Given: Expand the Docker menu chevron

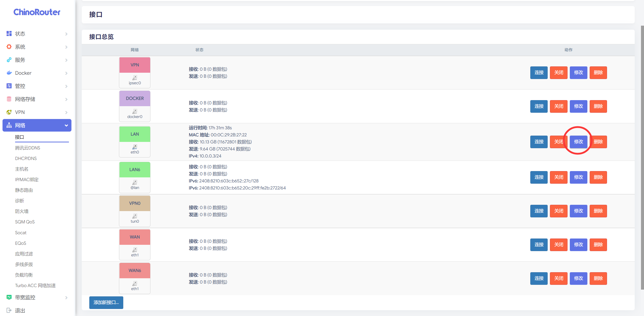Looking at the screenshot, I should pos(66,73).
